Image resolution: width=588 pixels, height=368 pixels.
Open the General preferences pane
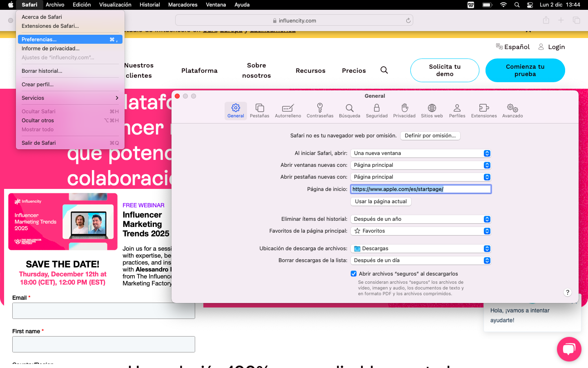(x=236, y=111)
